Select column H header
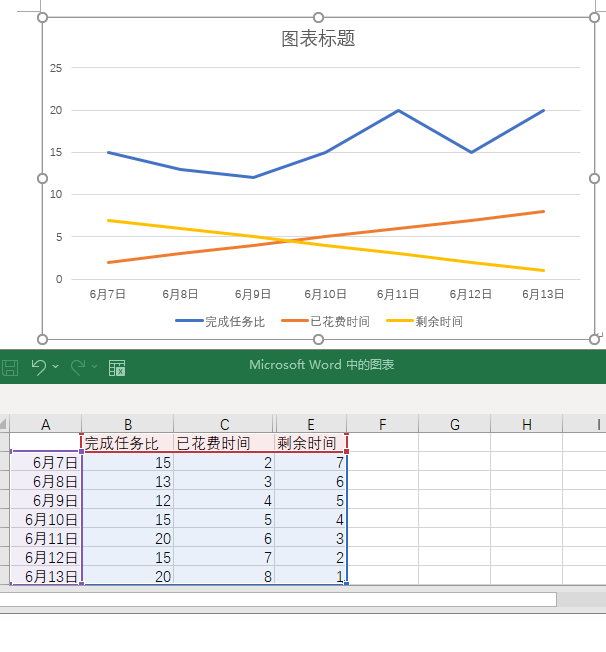 [527, 424]
